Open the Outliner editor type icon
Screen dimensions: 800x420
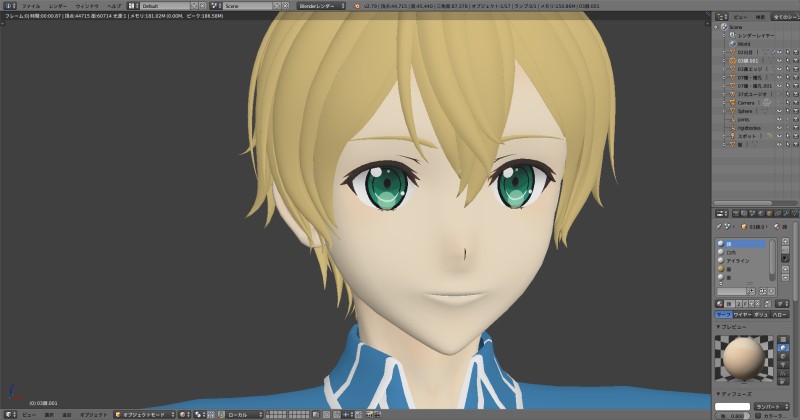point(721,17)
